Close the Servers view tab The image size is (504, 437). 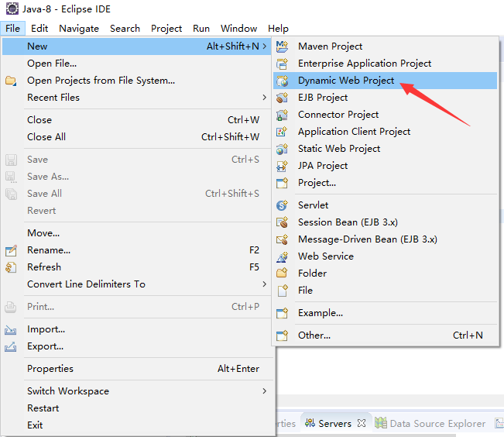pyautogui.click(x=362, y=423)
